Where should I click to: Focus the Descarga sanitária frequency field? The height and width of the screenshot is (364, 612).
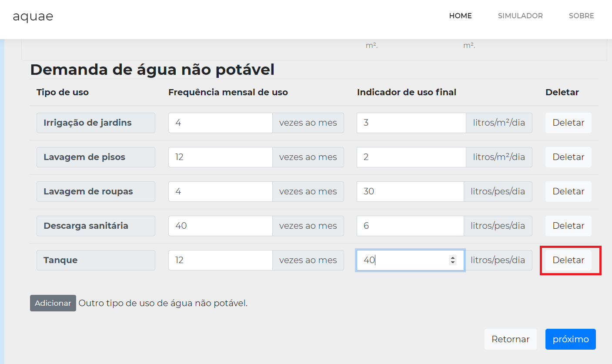221,226
